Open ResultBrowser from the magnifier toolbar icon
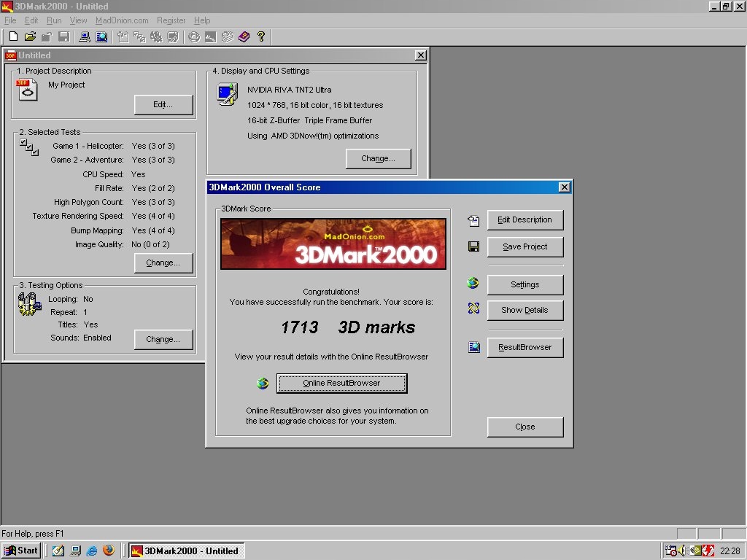 coord(101,36)
